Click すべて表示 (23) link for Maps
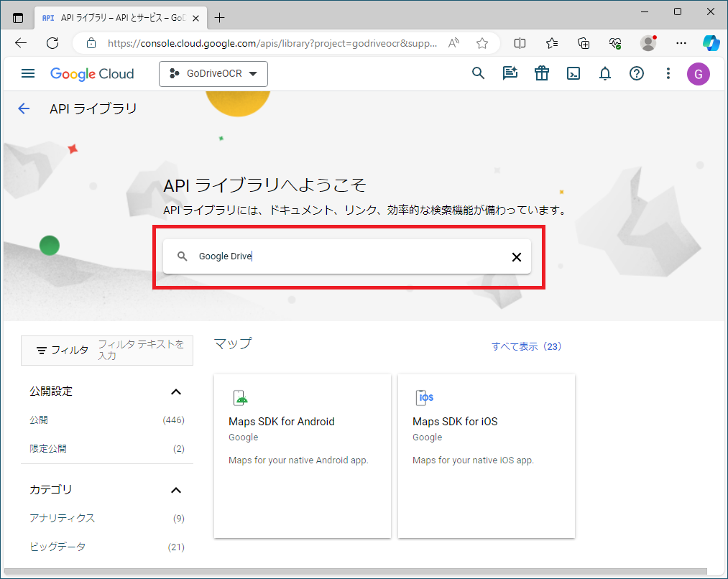Viewport: 728px width, 579px height. (x=527, y=346)
